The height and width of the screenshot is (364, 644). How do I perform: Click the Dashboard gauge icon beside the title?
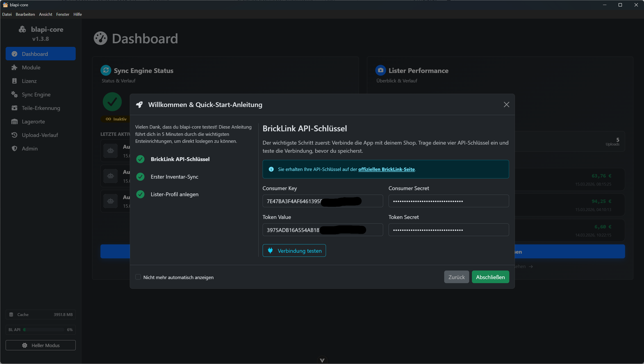click(100, 38)
